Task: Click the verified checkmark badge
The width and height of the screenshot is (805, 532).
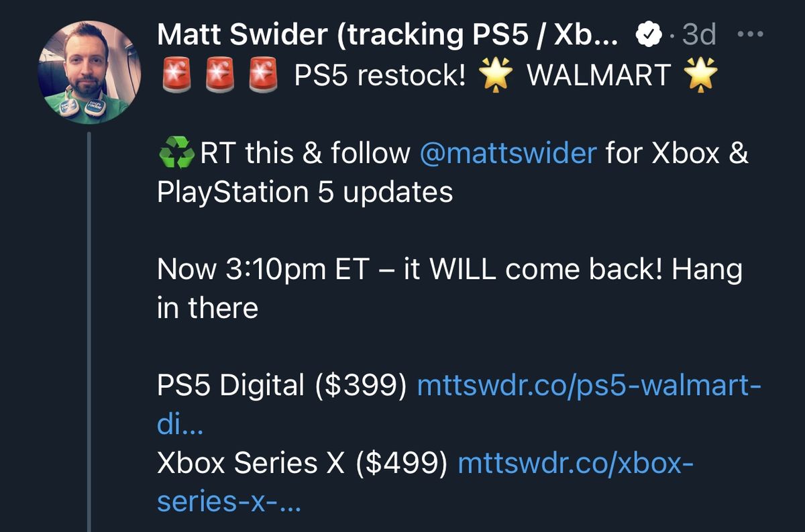Action: [x=648, y=34]
